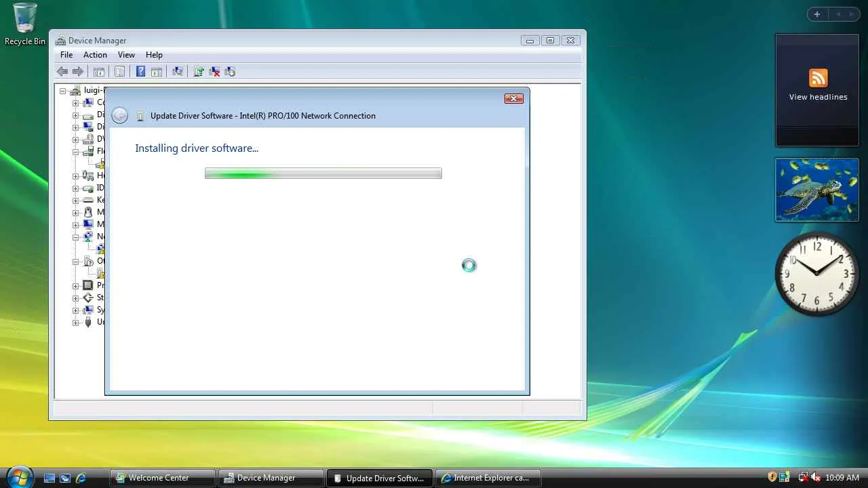The image size is (868, 488).
Task: Switch to Internet Explorer taskbar button
Action: tap(488, 478)
